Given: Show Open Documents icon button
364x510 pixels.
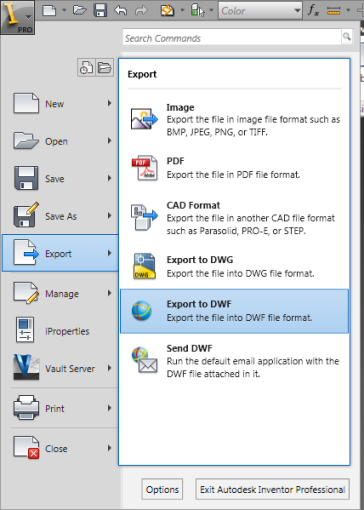Looking at the screenshot, I should point(105,68).
